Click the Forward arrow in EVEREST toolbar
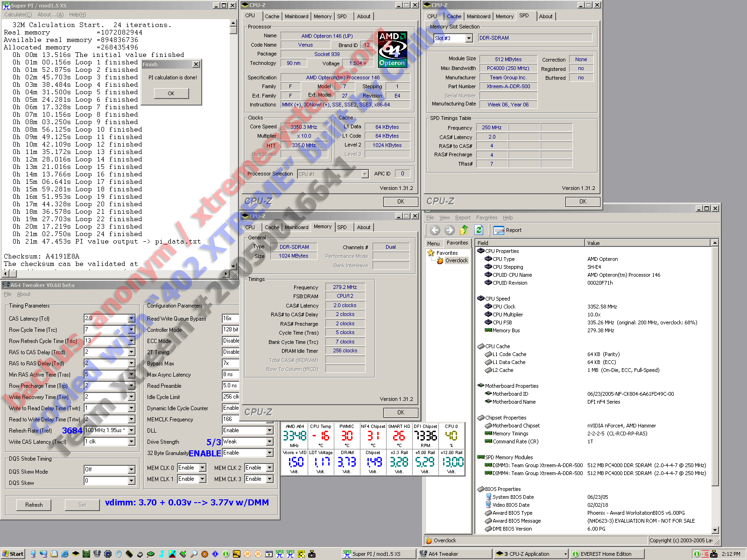The height and width of the screenshot is (560, 747). pos(450,230)
